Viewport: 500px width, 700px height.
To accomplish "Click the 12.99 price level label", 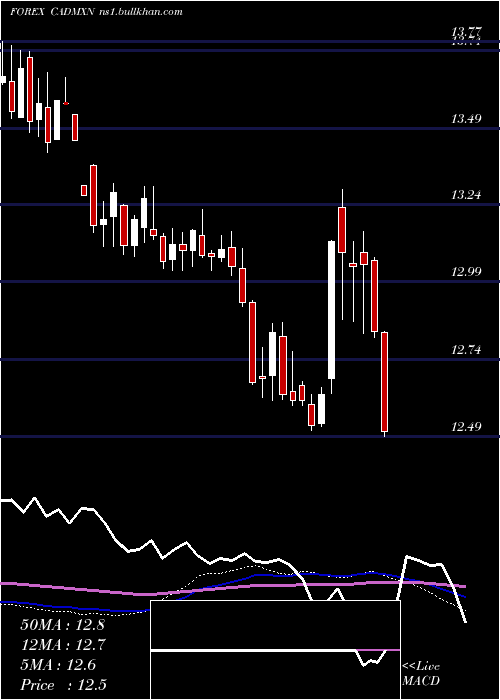I will pyautogui.click(x=466, y=271).
